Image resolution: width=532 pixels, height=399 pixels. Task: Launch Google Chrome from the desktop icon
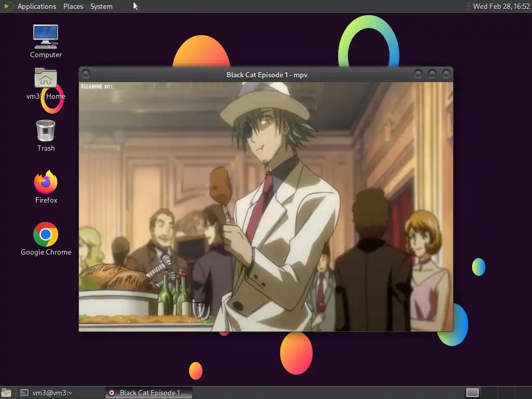[46, 238]
